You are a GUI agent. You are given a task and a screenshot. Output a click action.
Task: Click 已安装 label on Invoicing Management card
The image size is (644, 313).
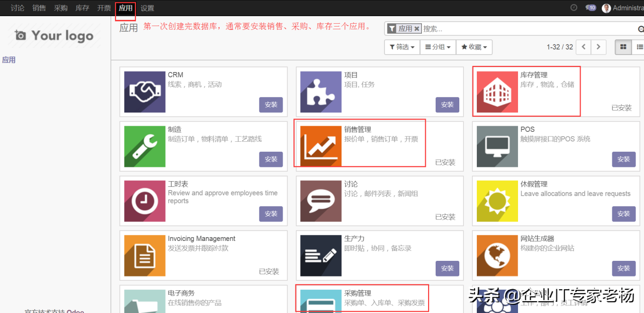[x=269, y=271]
